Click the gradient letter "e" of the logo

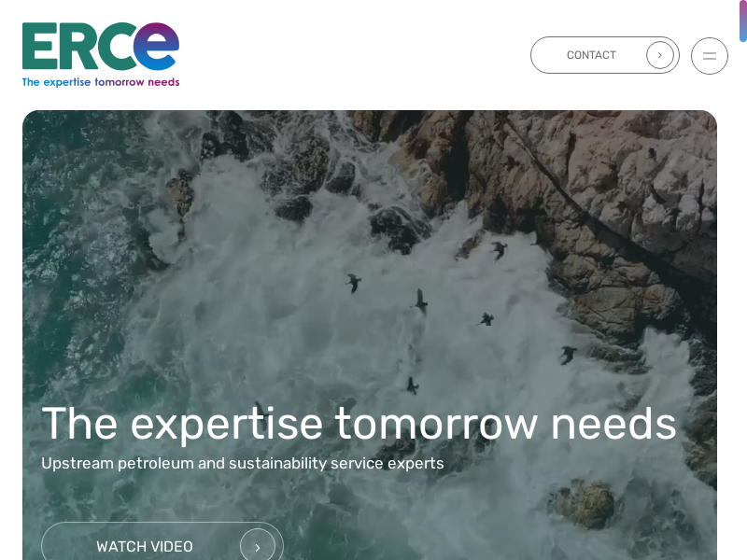pyautogui.click(x=156, y=46)
